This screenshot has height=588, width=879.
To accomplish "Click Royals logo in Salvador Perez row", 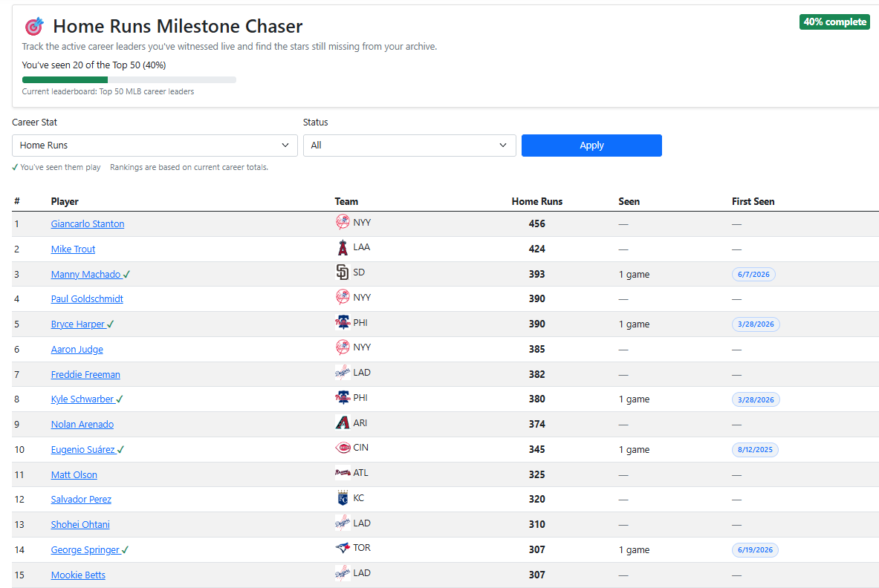I will coord(343,498).
